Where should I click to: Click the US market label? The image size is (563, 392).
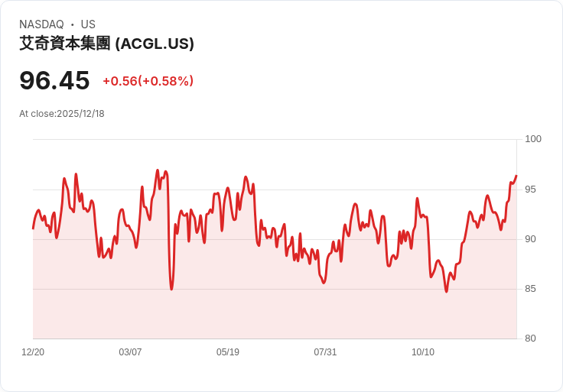(x=88, y=24)
